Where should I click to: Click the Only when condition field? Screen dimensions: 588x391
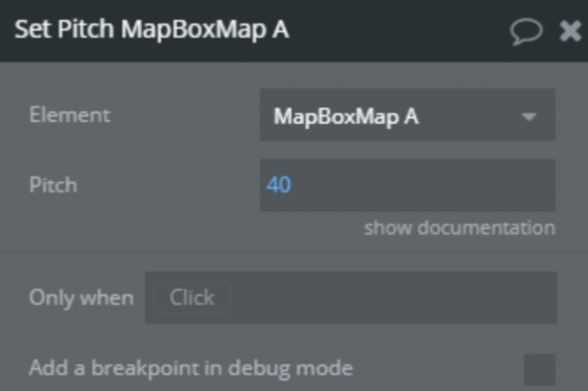[x=351, y=298]
